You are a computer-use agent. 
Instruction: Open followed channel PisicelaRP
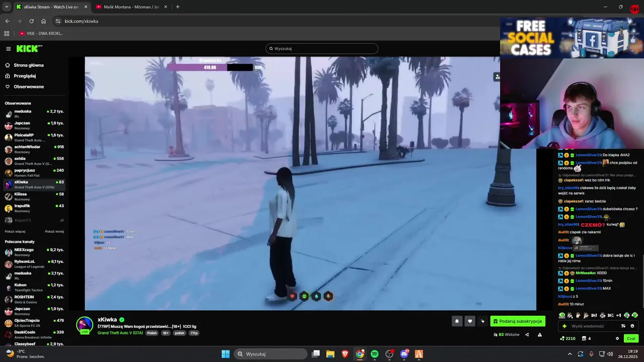(x=34, y=137)
